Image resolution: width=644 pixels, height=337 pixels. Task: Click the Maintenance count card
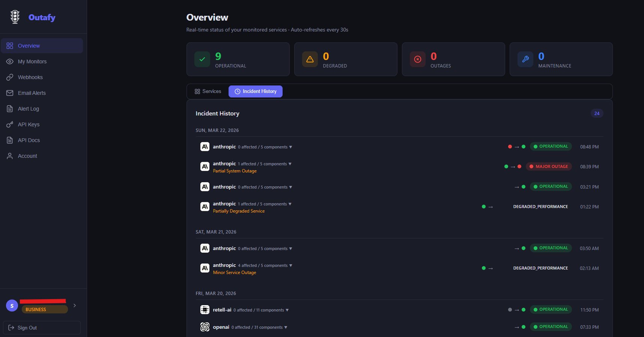(561, 59)
